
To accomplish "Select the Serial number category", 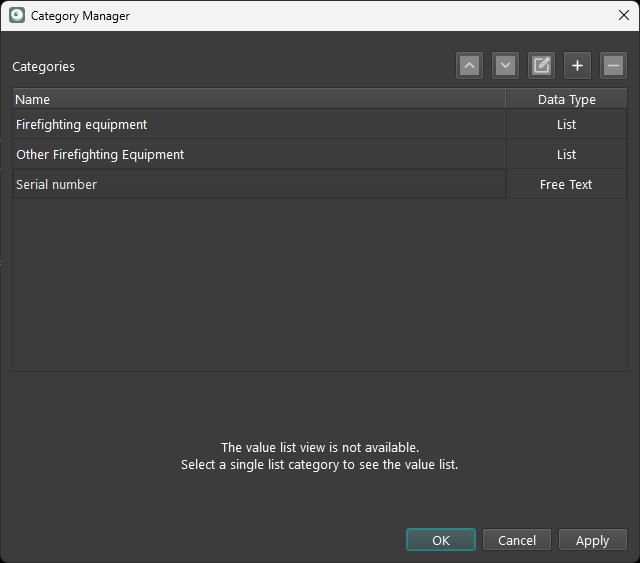I will [57, 185].
